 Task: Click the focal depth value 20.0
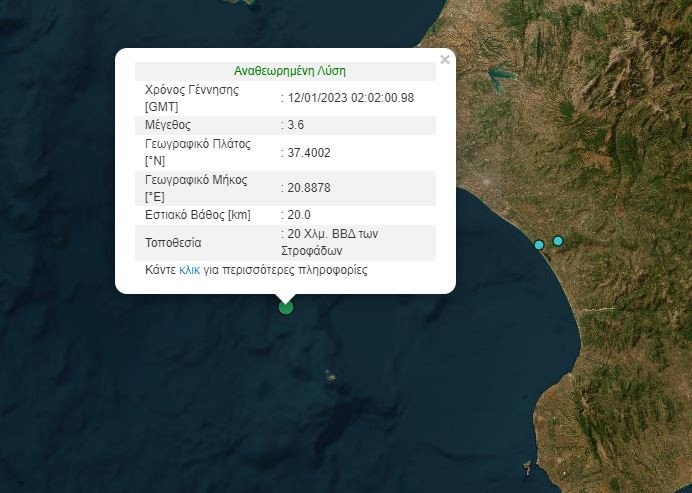(299, 214)
